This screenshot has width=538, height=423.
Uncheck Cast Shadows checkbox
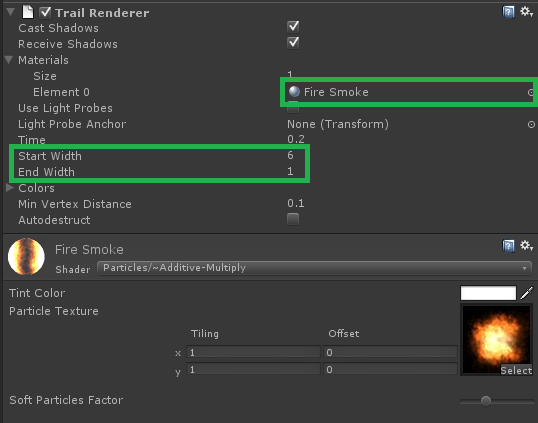tap(293, 27)
